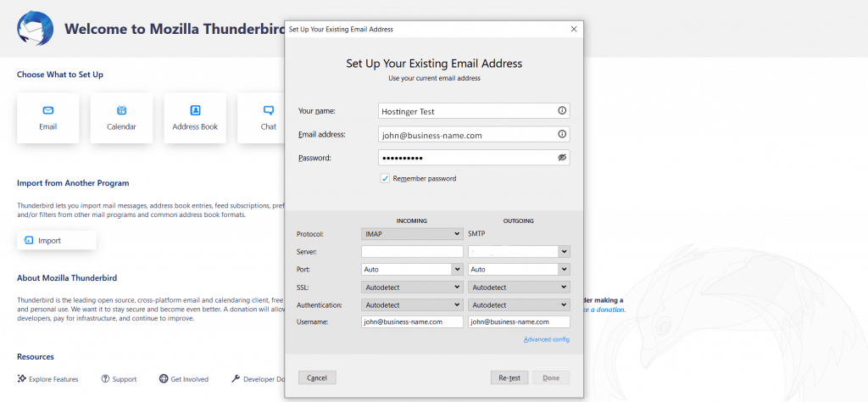Open the incoming Protocol IMAP dropdown

[x=412, y=234]
